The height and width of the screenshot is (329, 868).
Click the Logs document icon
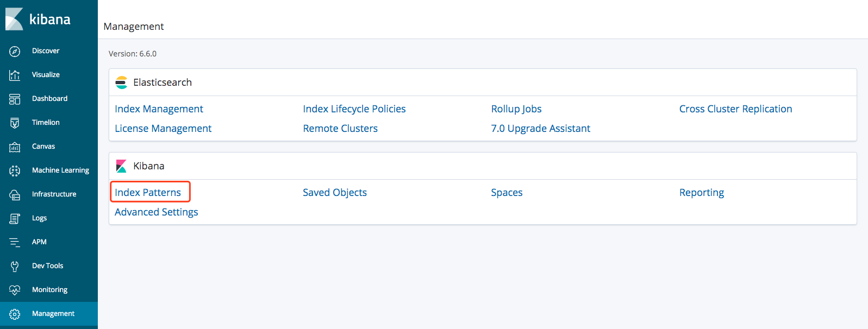[15, 218]
